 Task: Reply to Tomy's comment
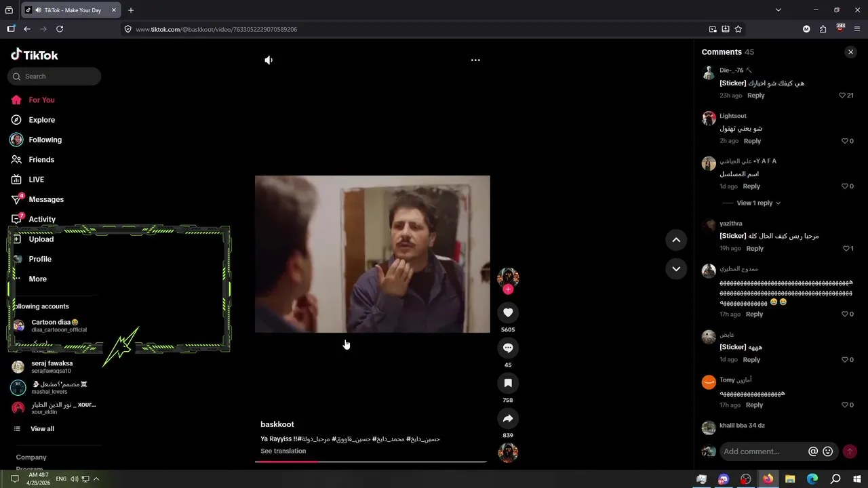point(754,405)
